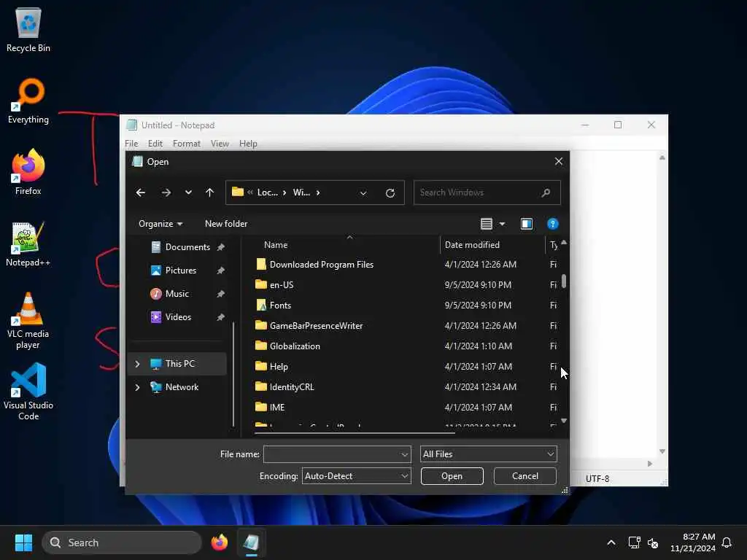Open Notepad View menu
The image size is (747, 560).
pos(220,144)
